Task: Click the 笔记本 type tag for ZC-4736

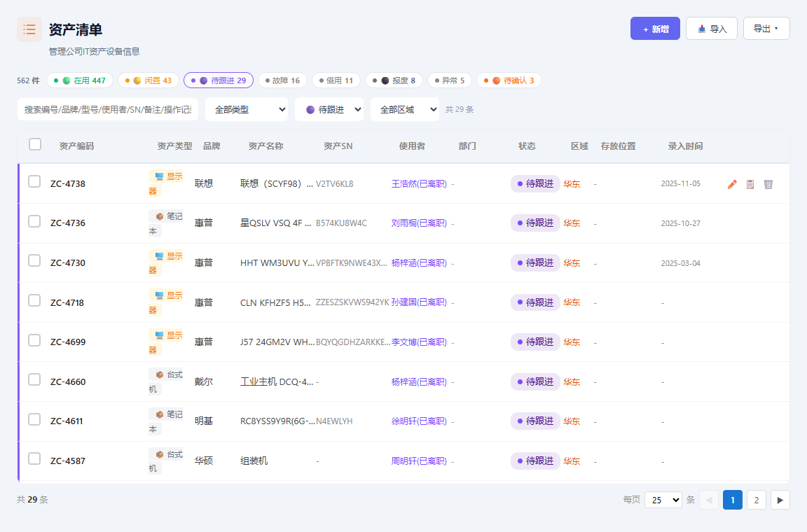Action: click(x=166, y=223)
